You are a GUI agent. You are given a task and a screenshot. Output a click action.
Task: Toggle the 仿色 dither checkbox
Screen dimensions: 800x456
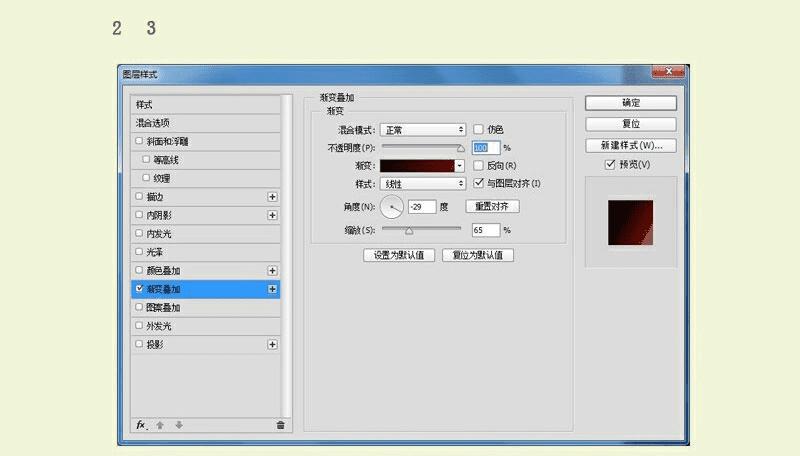coord(478,129)
